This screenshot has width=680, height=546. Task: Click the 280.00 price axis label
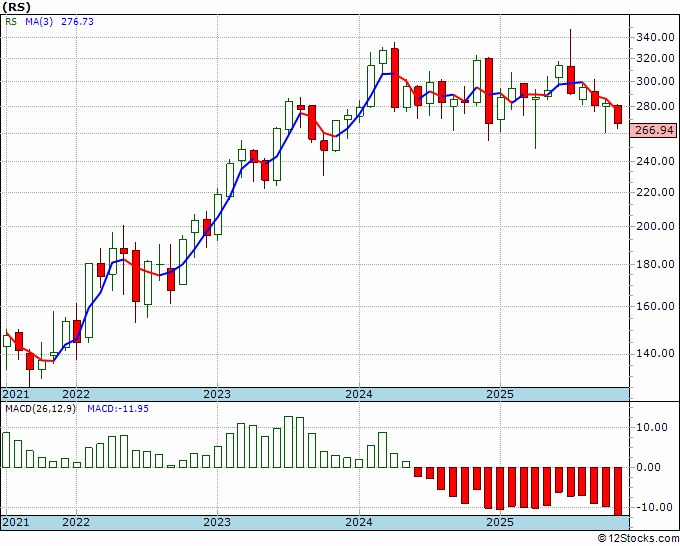point(655,106)
